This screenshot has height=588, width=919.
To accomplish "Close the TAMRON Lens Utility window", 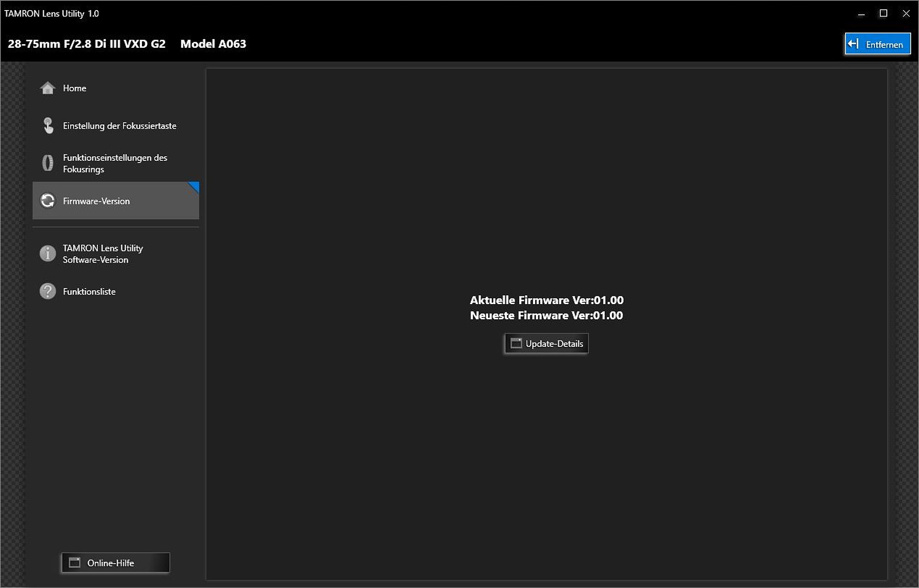I will click(906, 14).
